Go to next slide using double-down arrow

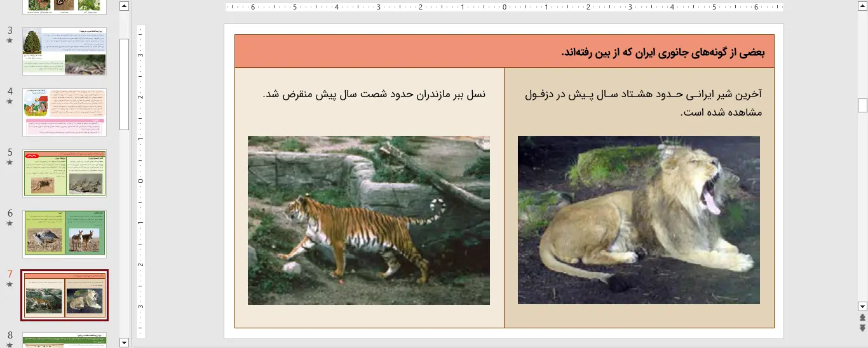point(862,328)
